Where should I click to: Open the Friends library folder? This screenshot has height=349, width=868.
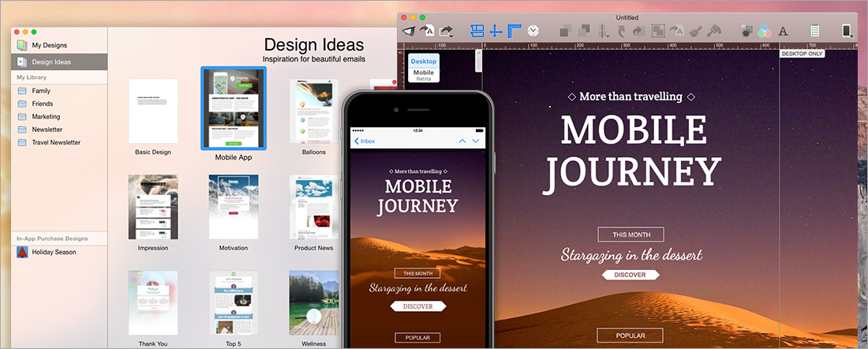coord(59,103)
